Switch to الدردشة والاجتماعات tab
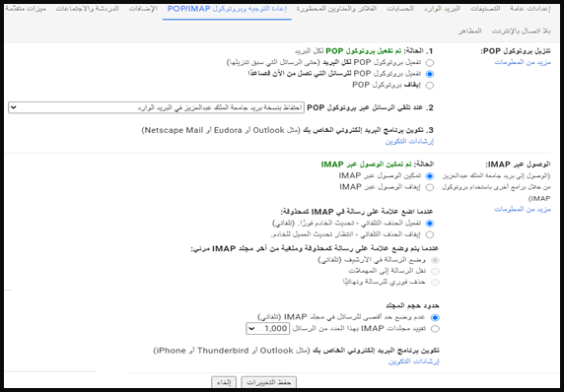564x392 pixels. click(x=87, y=9)
